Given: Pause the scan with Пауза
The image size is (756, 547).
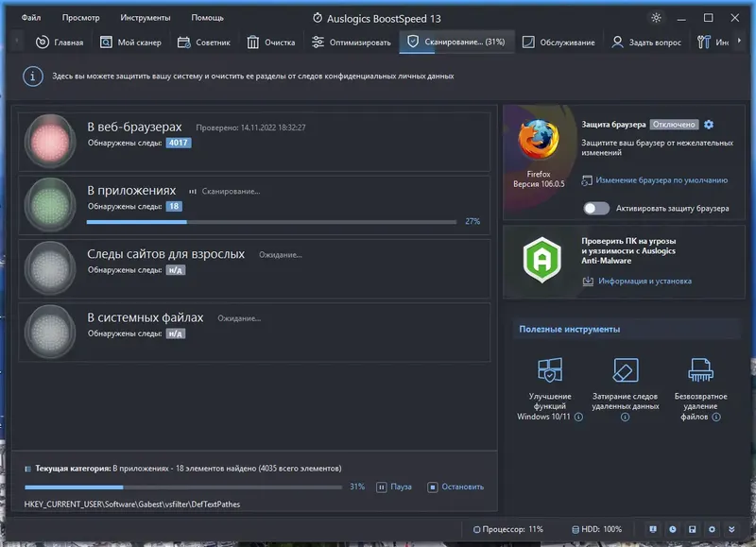Looking at the screenshot, I should tap(394, 487).
